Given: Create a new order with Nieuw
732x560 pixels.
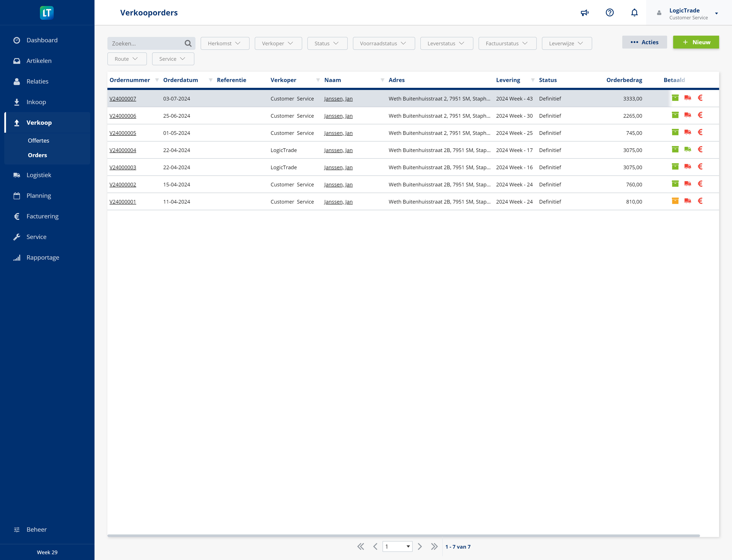Looking at the screenshot, I should [696, 42].
